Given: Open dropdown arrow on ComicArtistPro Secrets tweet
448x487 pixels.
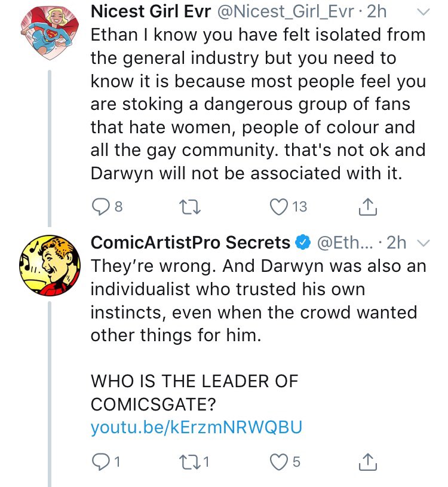Looking at the screenshot, I should 422,243.
